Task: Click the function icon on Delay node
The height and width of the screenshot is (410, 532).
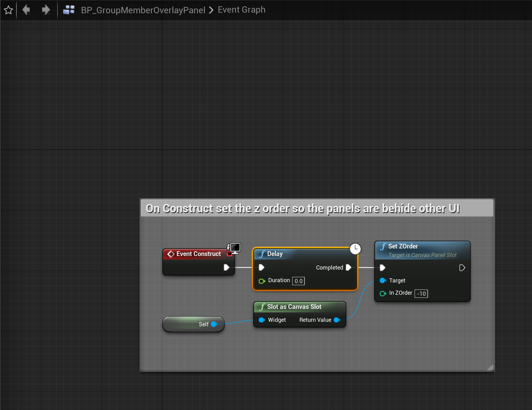Action: (262, 254)
